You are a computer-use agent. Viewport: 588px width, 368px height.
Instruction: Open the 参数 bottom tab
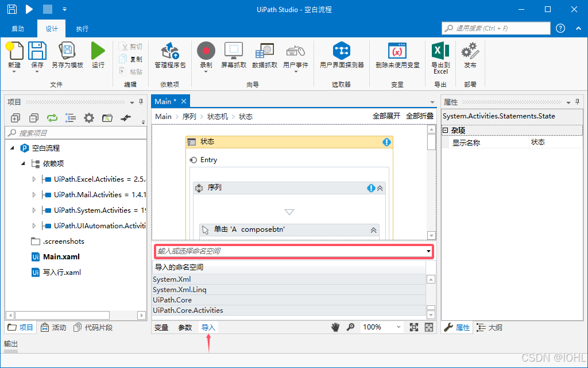(x=185, y=327)
